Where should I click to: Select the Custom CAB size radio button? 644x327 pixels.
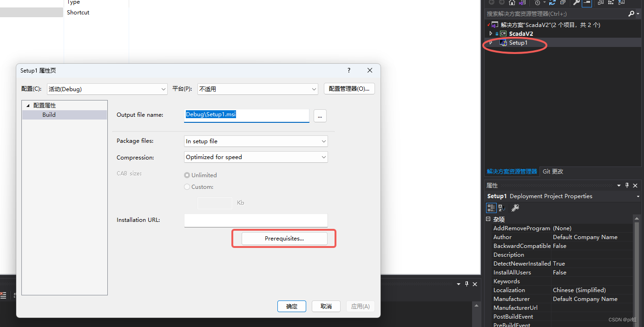[x=187, y=187]
